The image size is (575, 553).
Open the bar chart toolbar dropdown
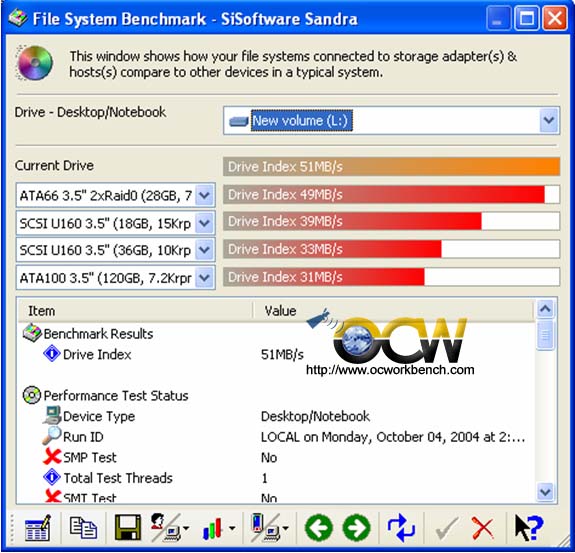[232, 528]
